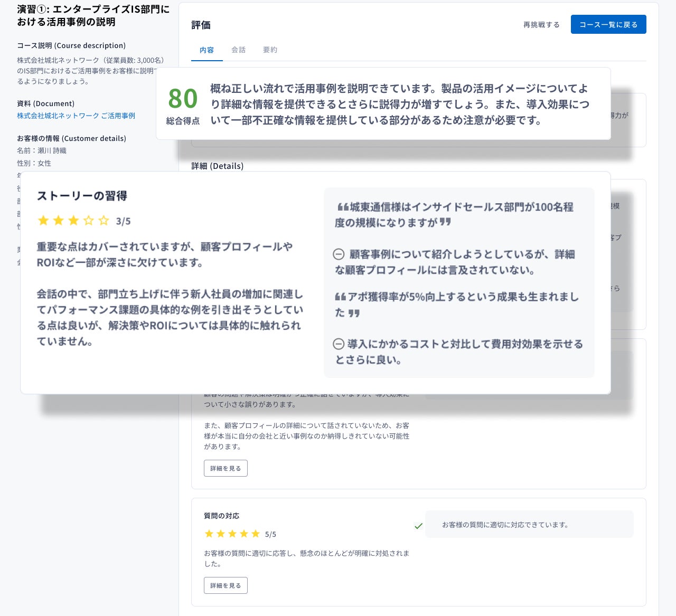Select the 要約 tab
The width and height of the screenshot is (676, 616).
[x=270, y=50]
